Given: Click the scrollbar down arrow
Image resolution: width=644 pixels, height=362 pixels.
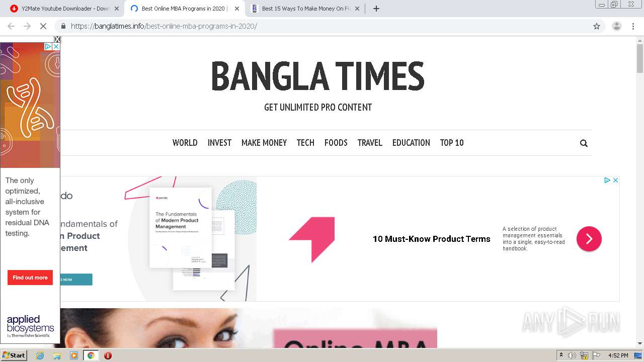Looking at the screenshot, I should 640,344.
